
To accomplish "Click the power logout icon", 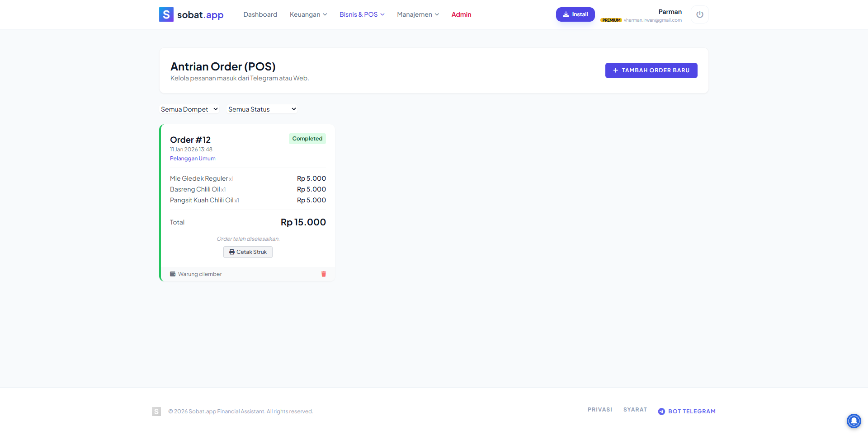I will pos(699,14).
